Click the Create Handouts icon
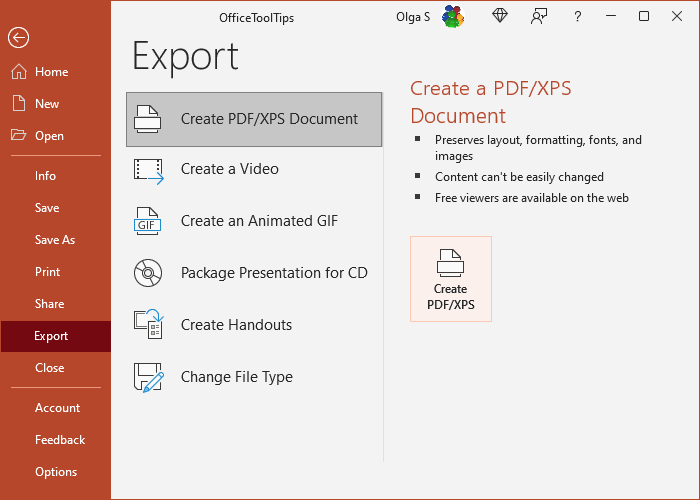 [x=149, y=324]
